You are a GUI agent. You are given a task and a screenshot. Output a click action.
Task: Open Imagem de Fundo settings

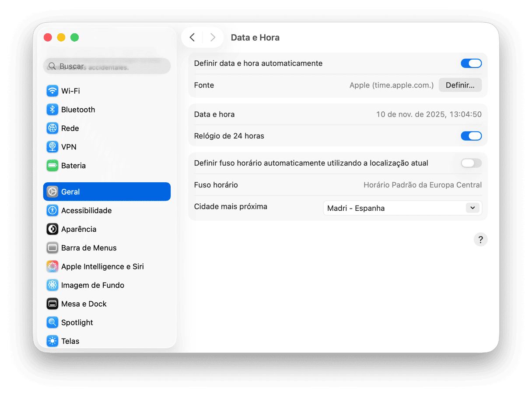tap(92, 285)
